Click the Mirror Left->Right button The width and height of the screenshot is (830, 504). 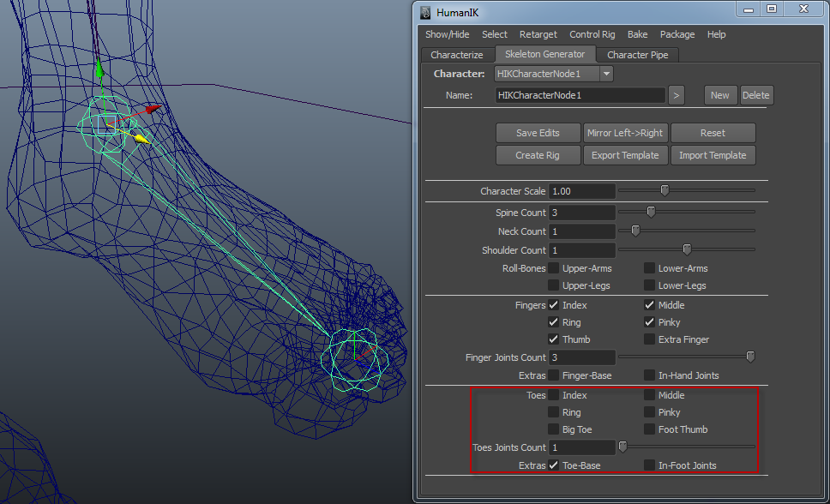click(625, 133)
